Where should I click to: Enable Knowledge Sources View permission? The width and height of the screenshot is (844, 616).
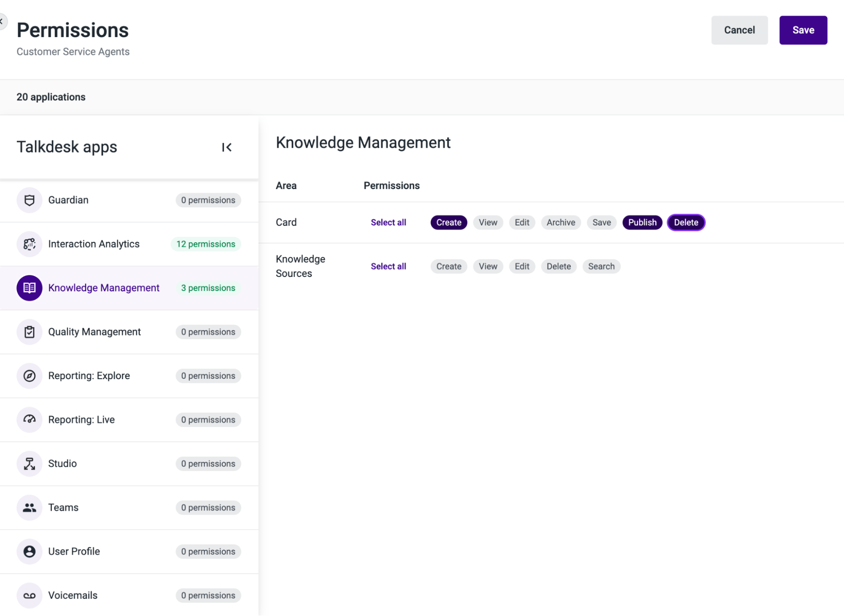point(488,266)
